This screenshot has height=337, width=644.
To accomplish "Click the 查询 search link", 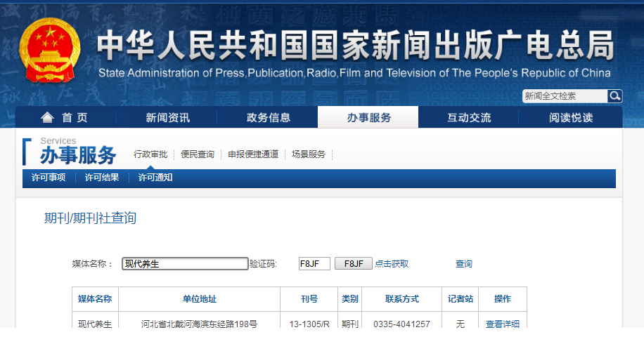I will [464, 263].
